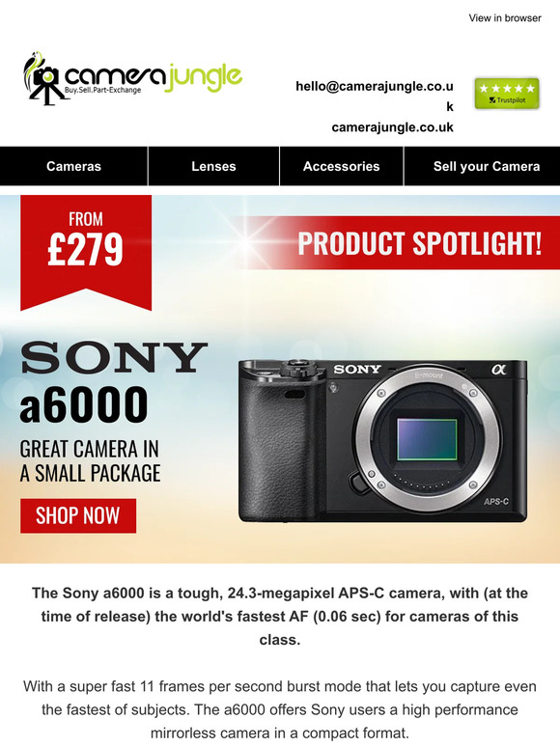
Task: Open the Accessories navigation item
Action: pos(341,166)
